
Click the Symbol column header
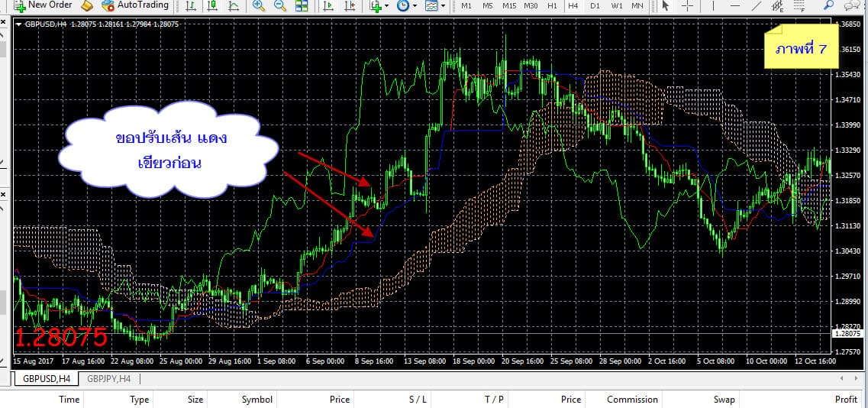click(x=257, y=399)
